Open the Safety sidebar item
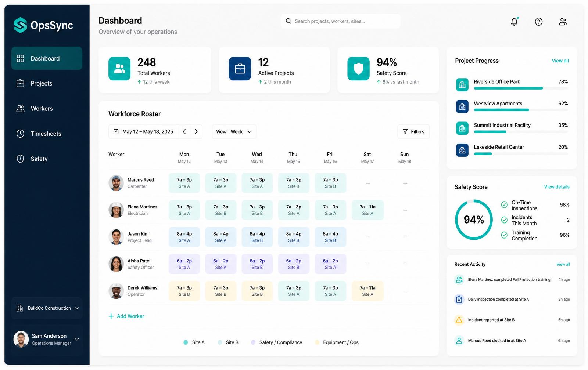The height and width of the screenshot is (370, 588). point(47,159)
